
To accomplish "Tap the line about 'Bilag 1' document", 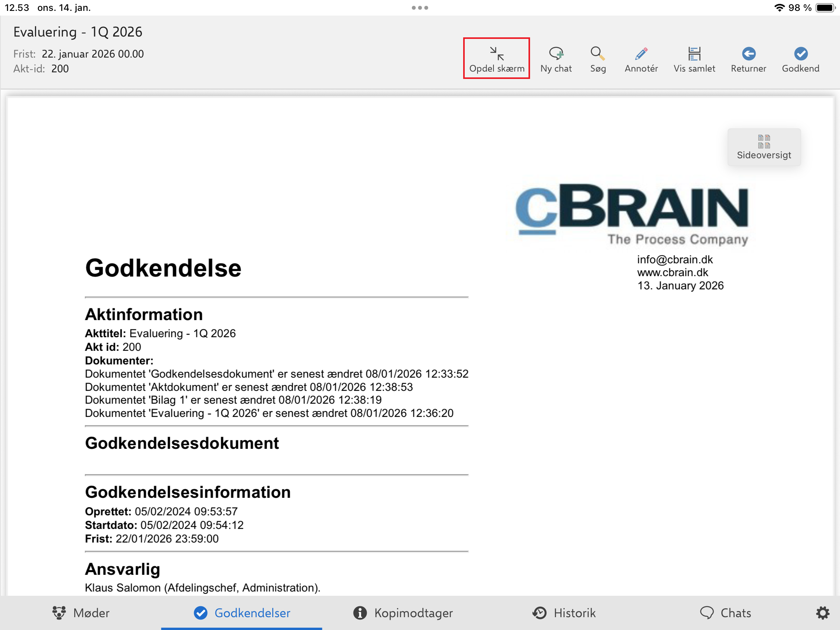I will tap(233, 400).
